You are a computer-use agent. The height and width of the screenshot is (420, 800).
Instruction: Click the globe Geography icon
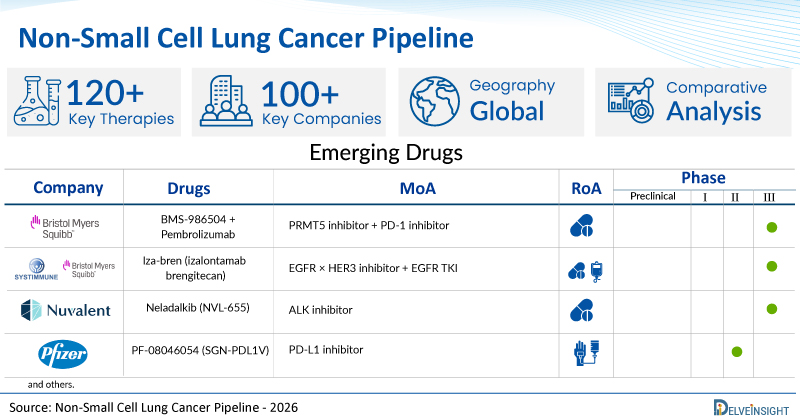[431, 102]
